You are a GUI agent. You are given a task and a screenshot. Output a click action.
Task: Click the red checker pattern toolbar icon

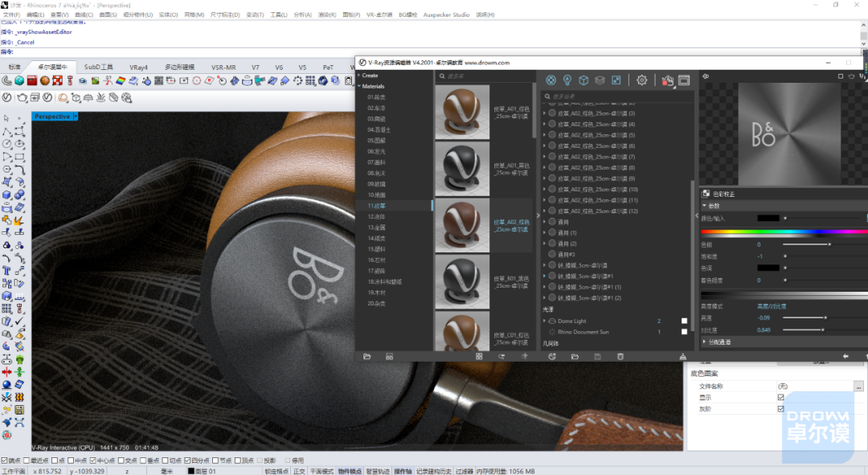click(x=58, y=81)
